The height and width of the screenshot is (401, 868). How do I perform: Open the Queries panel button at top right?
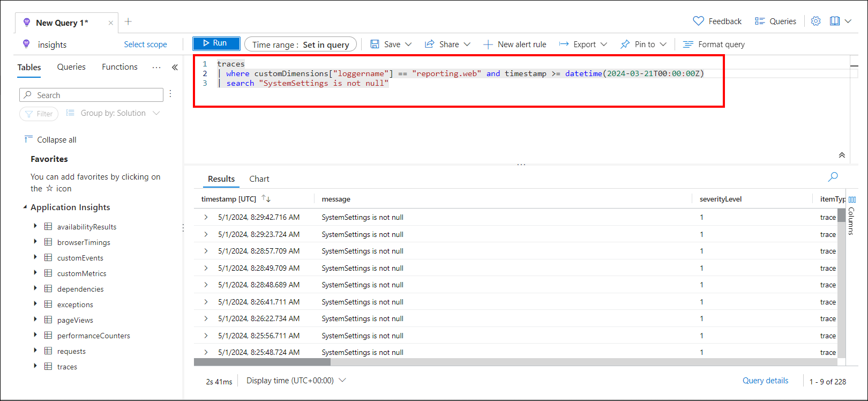775,21
